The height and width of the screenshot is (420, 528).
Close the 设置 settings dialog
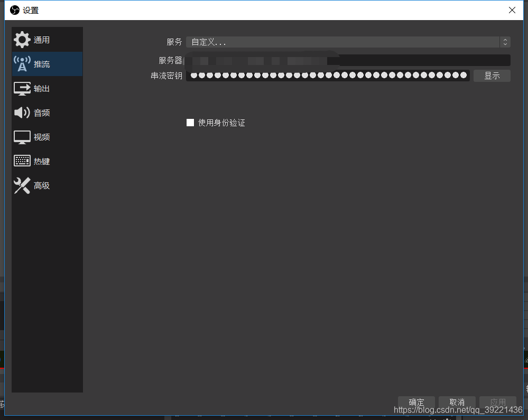pos(512,10)
